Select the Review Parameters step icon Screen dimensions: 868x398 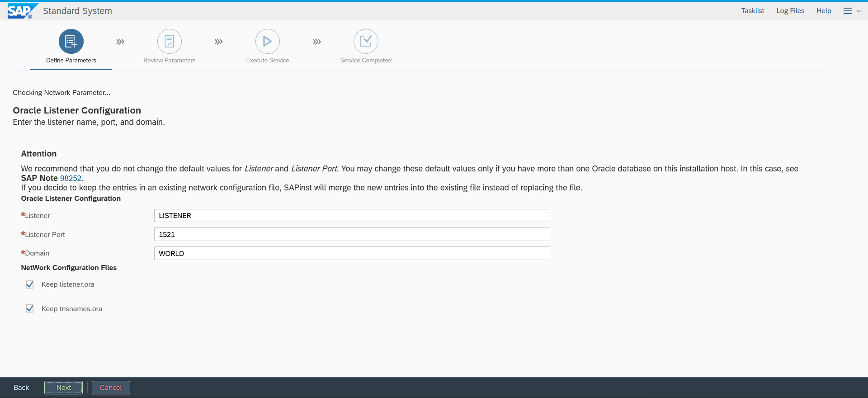(170, 42)
